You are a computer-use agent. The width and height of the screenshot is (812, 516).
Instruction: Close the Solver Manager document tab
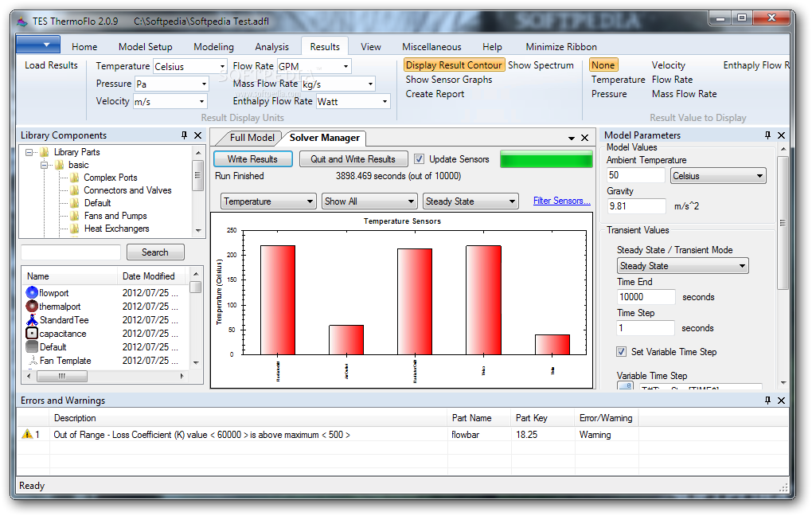(x=584, y=138)
